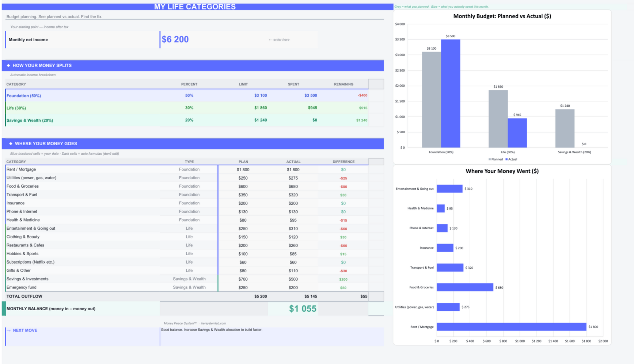Select the Foundation (50%) row label
Screen dimensions: 634x364
click(x=24, y=96)
